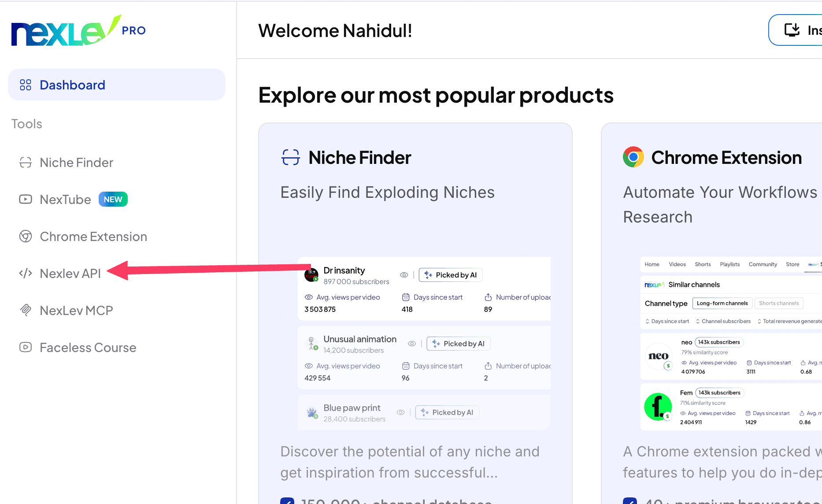Screen dimensions: 822x504
Task: Select the Long-form channels type option
Action: point(722,303)
